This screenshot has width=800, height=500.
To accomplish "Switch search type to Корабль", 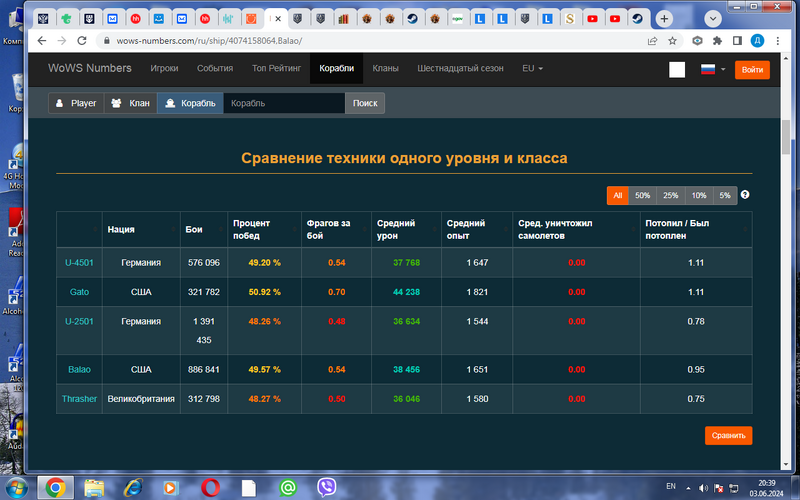I will [190, 103].
